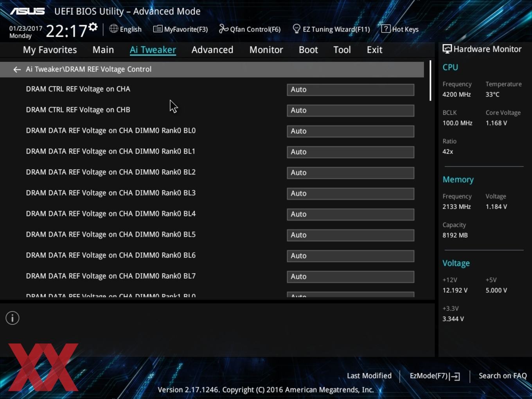532x399 pixels.
Task: Click the 3.344 V reading
Action: click(453, 319)
